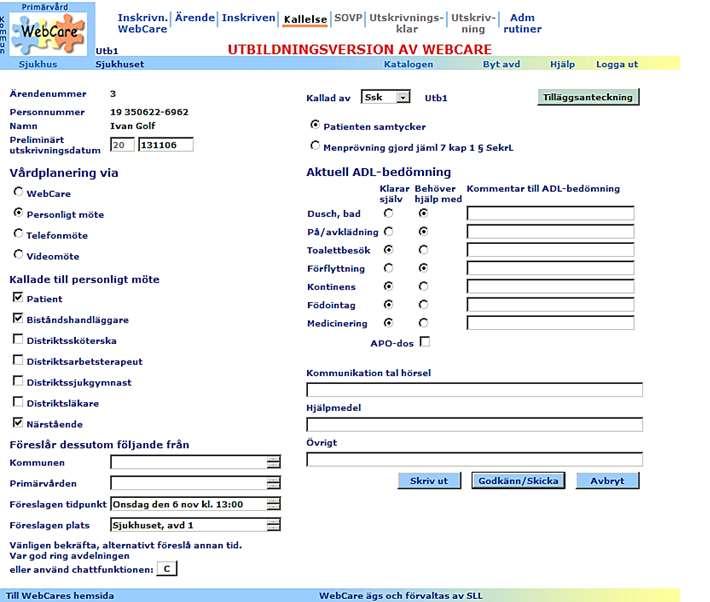Switch to the Inskriven tab
This screenshot has width=710, height=602.
pyautogui.click(x=248, y=18)
